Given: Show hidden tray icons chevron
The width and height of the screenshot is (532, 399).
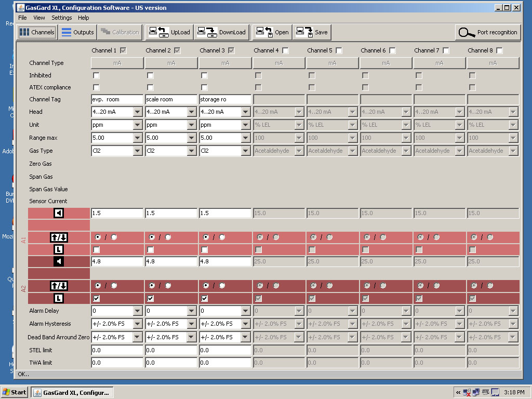Looking at the screenshot, I should (x=458, y=393).
